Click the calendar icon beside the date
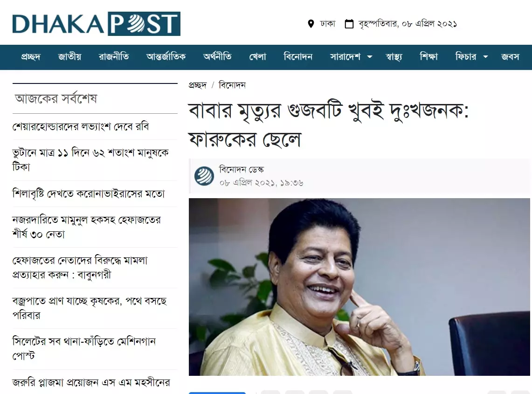This screenshot has height=394, width=532. 349,24
